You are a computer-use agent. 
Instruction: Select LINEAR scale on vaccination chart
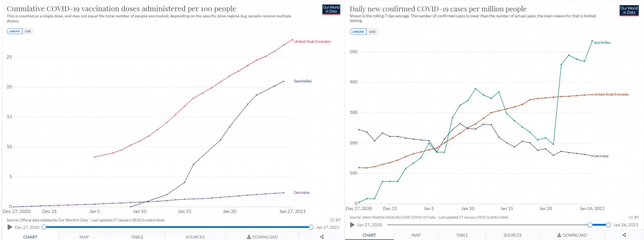click(x=14, y=31)
